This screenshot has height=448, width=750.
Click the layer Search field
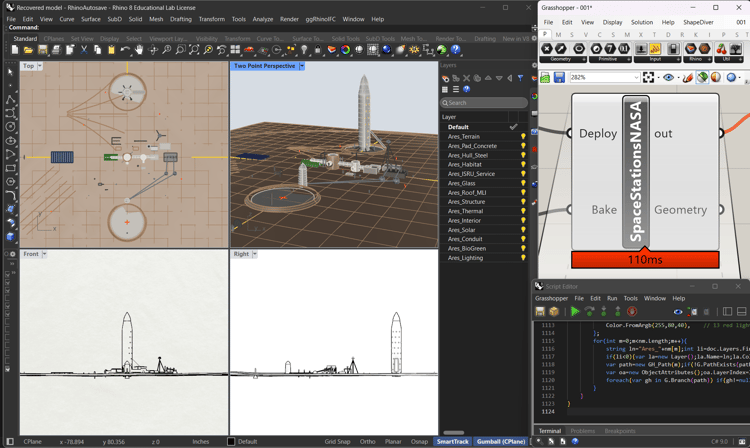(487, 102)
